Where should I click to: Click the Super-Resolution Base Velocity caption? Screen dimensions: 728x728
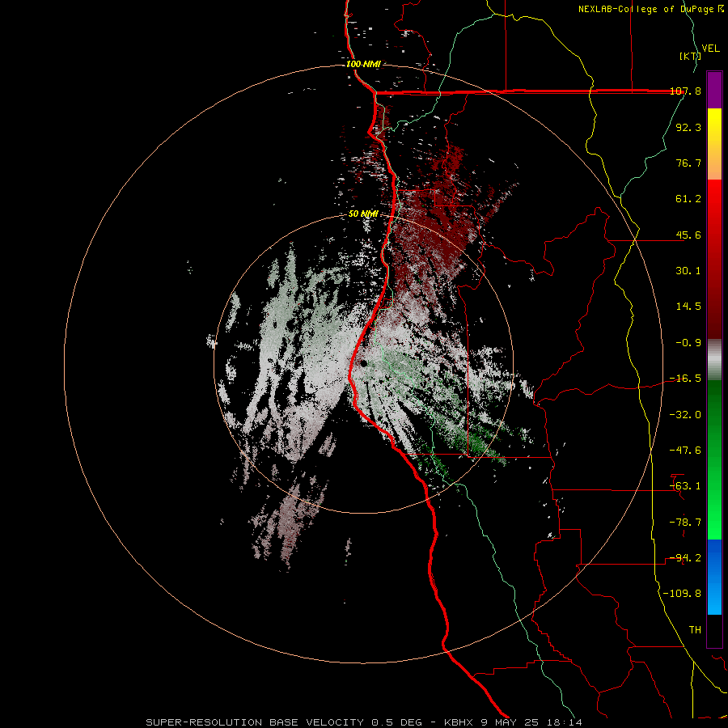363,722
